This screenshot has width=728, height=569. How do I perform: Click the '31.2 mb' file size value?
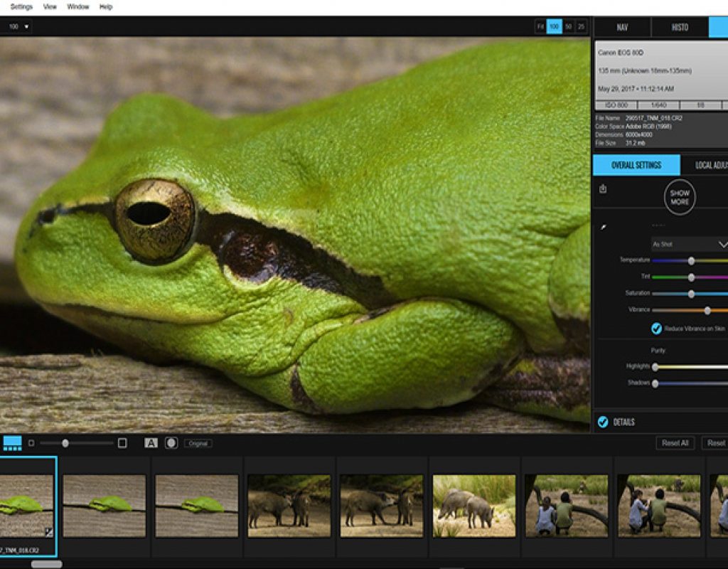pos(635,143)
